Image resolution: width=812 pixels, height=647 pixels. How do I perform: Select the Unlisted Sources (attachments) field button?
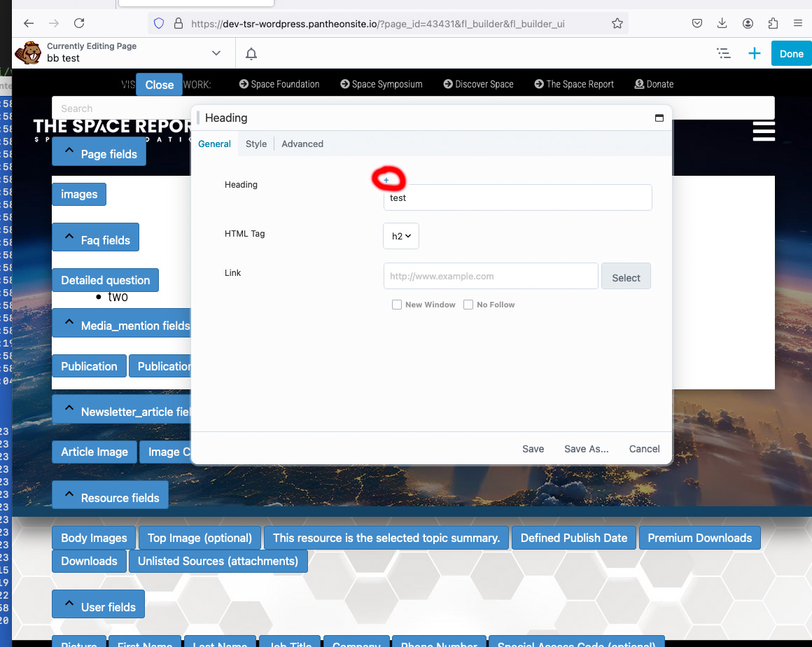click(218, 561)
